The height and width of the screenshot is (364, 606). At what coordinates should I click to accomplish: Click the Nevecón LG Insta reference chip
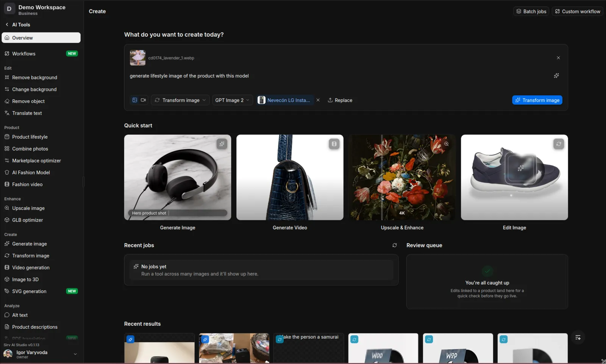[x=285, y=100]
